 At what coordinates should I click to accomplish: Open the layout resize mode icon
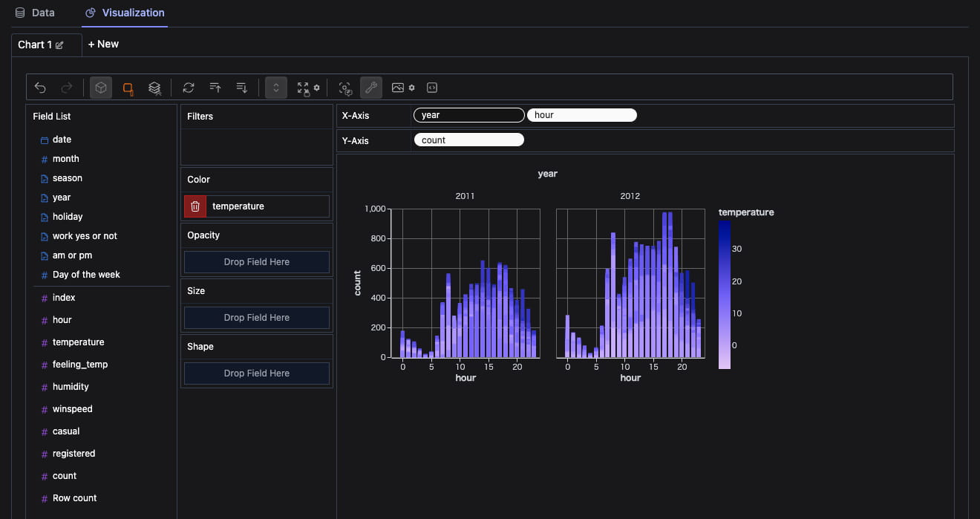(304, 88)
